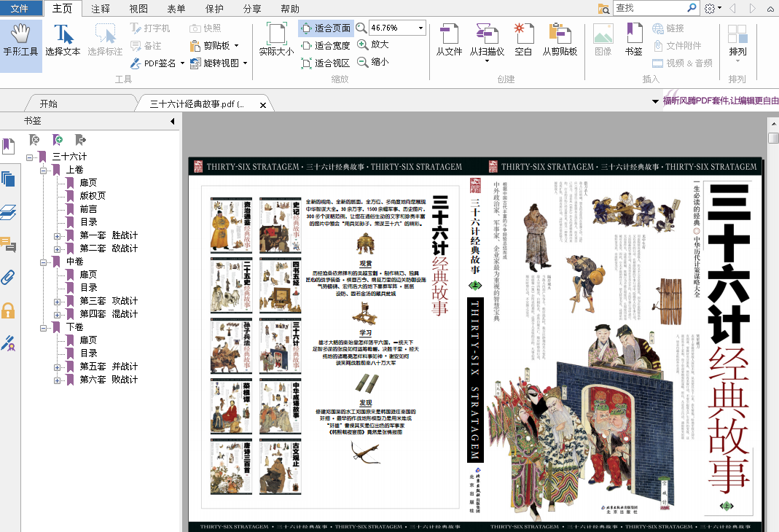
Task: Switch to the 主页 ribbon tab
Action: (x=63, y=9)
